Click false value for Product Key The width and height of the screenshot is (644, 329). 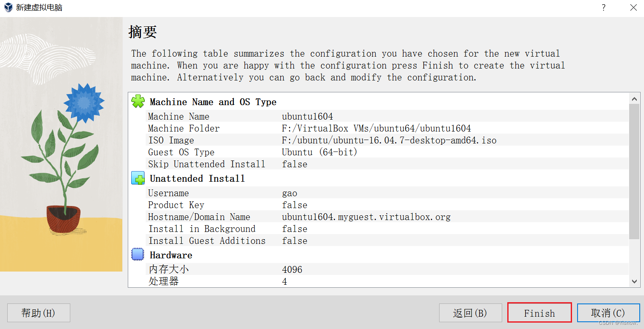pyautogui.click(x=294, y=205)
